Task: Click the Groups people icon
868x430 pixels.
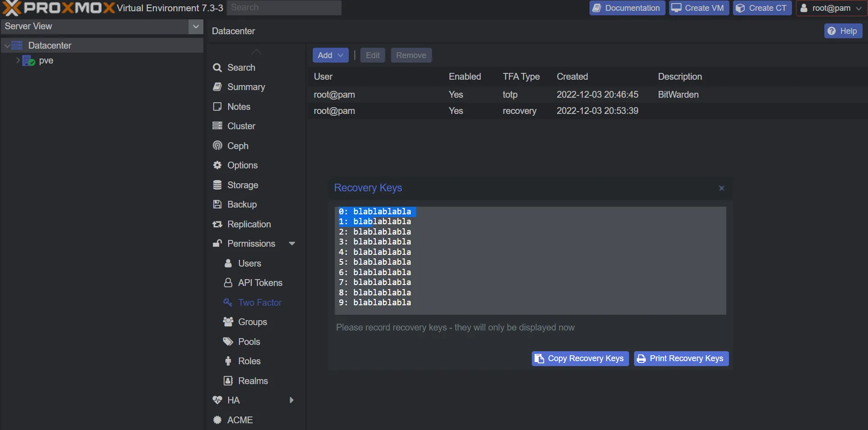Action: tap(228, 322)
